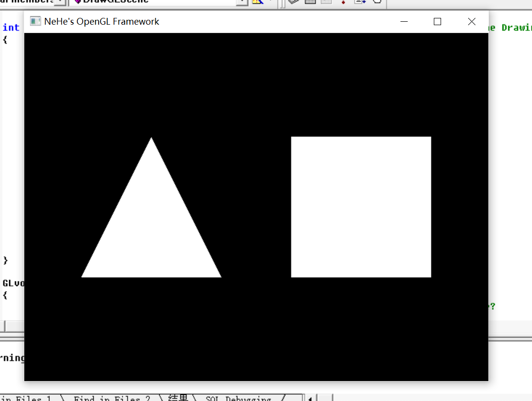Image resolution: width=532 pixels, height=401 pixels.
Task: Click left scroll arrow beside output tabs
Action: [310, 398]
